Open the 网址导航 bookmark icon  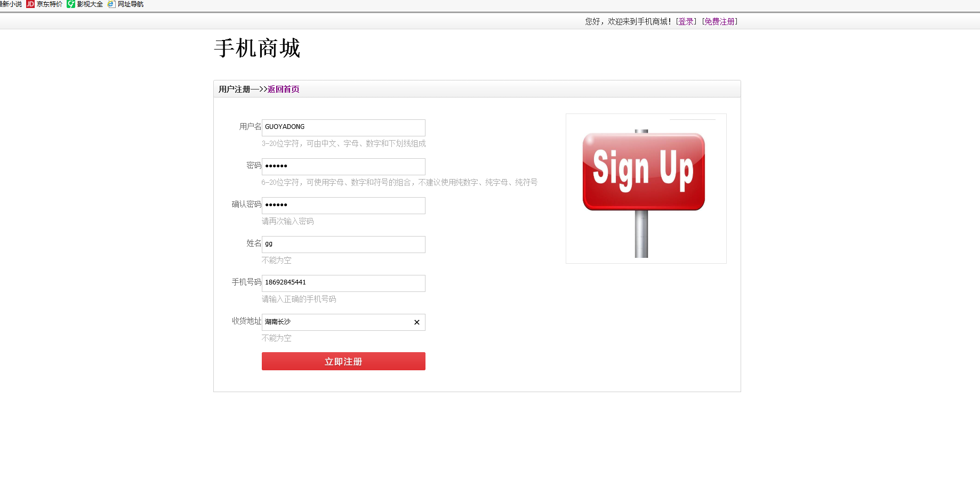tap(111, 4)
